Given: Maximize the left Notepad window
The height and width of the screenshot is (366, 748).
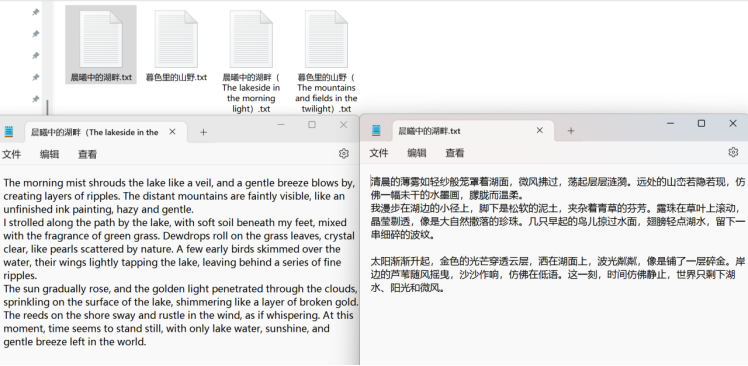Looking at the screenshot, I should pos(312,125).
